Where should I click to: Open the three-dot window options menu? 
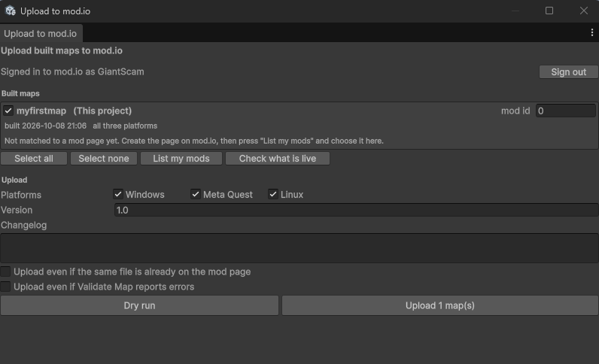pyautogui.click(x=591, y=33)
